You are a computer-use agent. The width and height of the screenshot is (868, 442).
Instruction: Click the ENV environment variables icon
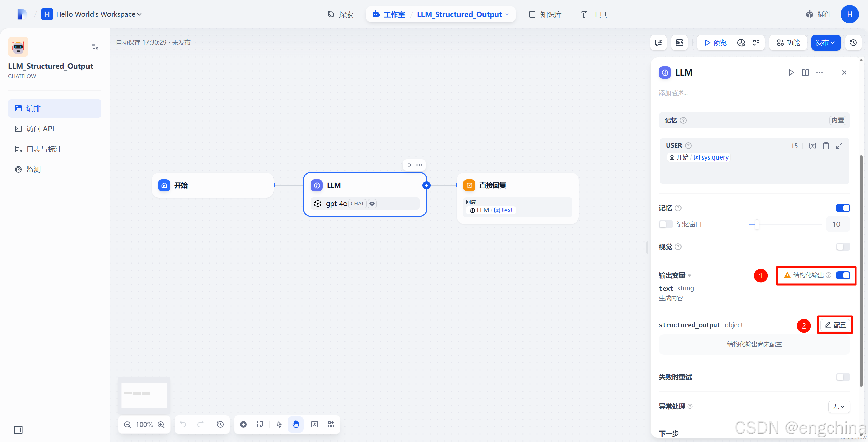click(x=679, y=43)
